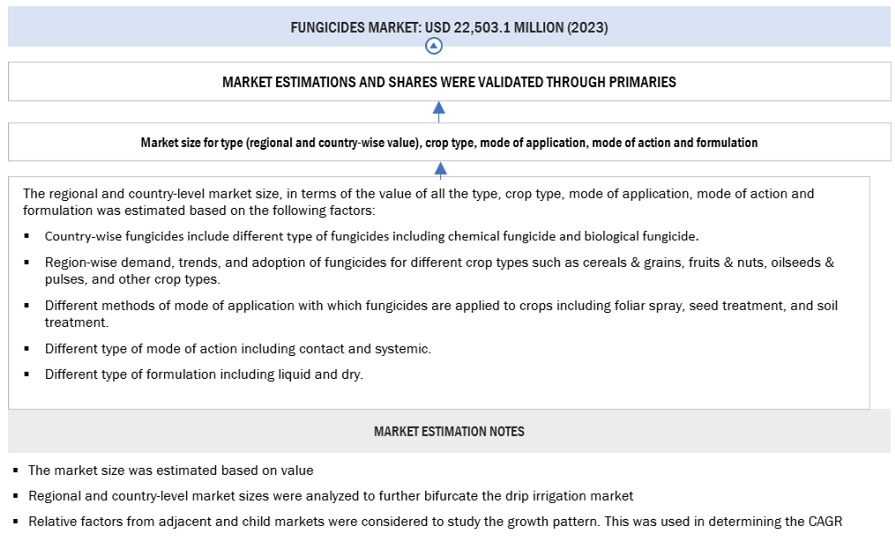Click the blue arrow below the validation box
The width and height of the screenshot is (895, 549).
tap(439, 110)
